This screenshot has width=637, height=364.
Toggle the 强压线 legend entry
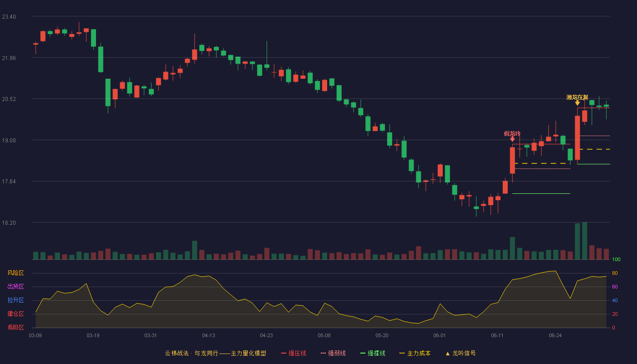(294, 353)
